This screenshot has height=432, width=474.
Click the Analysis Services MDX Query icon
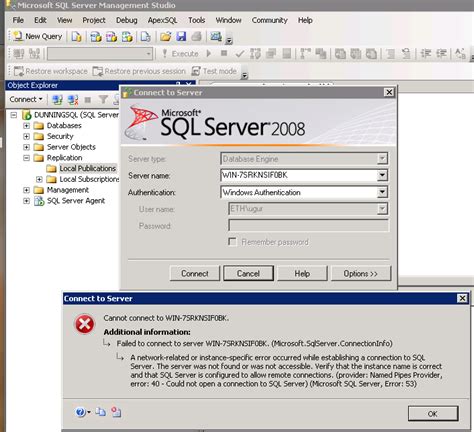click(96, 36)
